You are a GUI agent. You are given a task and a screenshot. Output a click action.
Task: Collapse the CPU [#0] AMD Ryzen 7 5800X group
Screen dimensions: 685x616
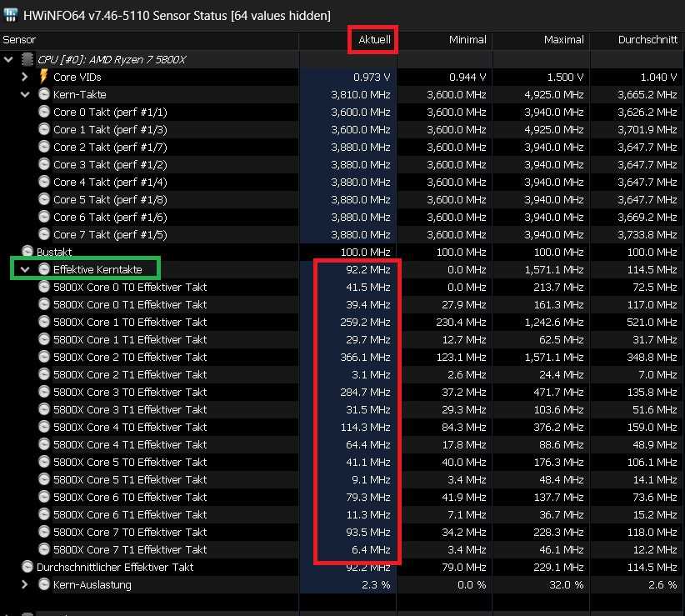click(8, 59)
